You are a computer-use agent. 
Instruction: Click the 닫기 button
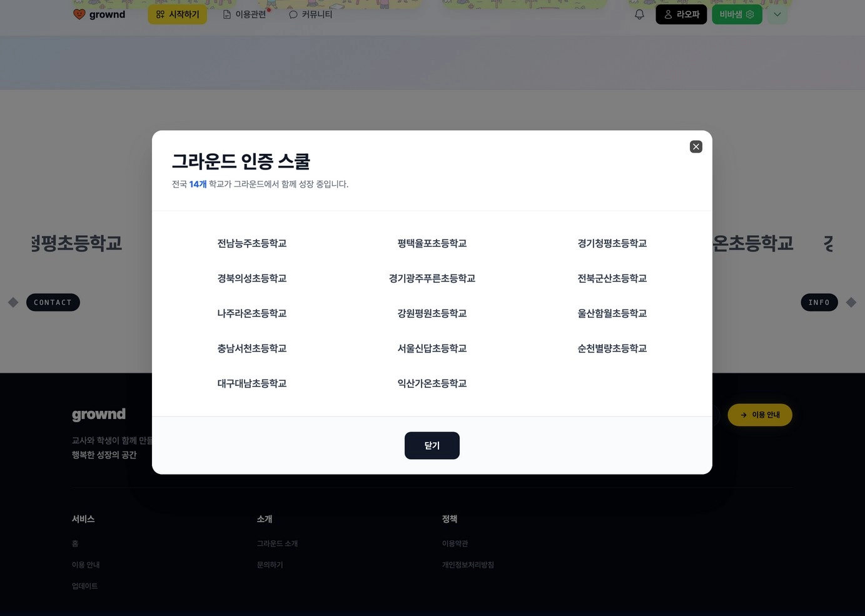tap(432, 445)
